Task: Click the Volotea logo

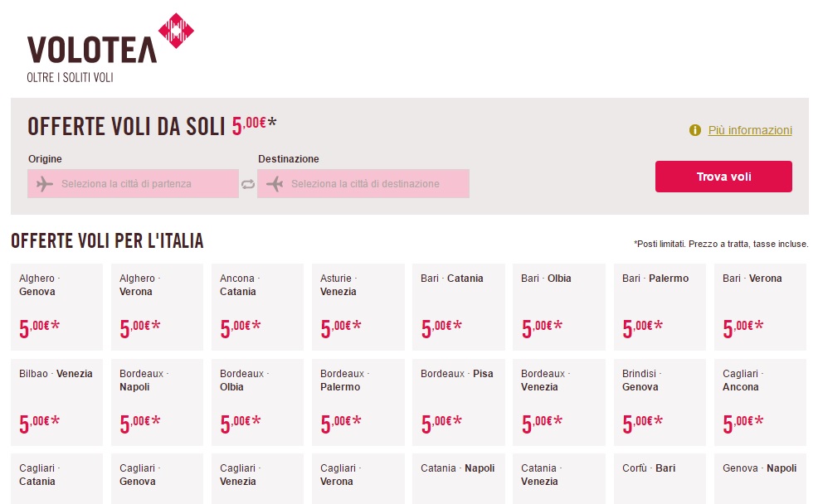Action: [110, 47]
